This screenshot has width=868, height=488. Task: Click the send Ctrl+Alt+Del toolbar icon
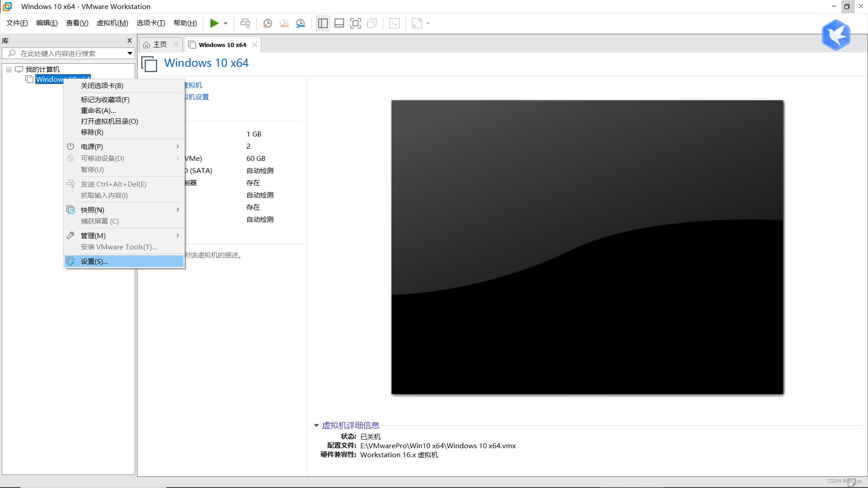(x=245, y=23)
